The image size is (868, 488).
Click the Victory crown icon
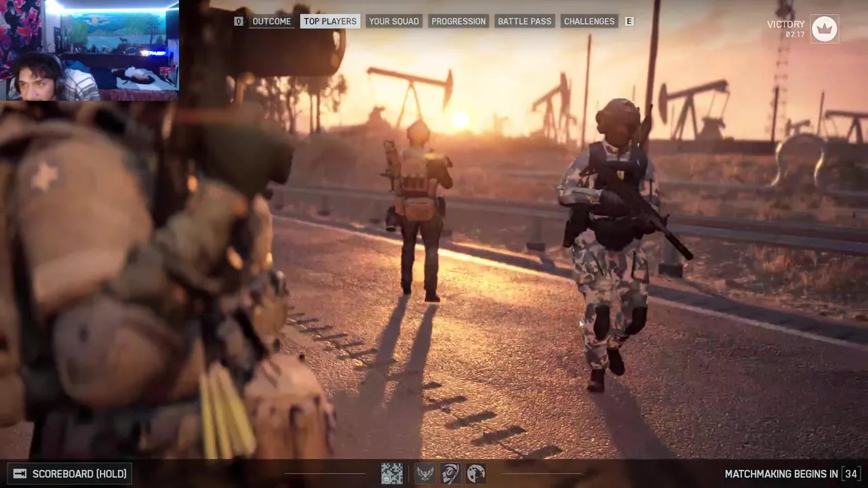(825, 29)
